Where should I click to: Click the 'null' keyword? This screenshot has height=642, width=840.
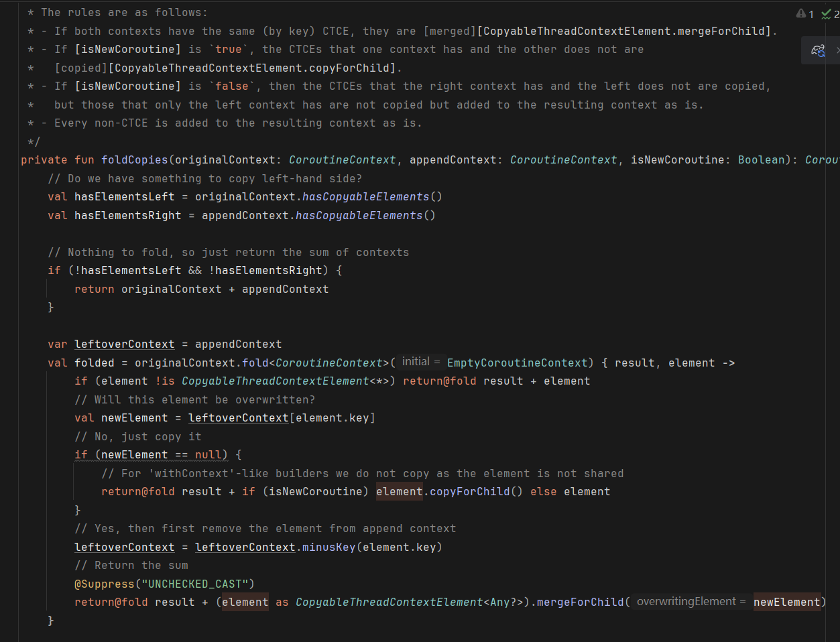(208, 454)
